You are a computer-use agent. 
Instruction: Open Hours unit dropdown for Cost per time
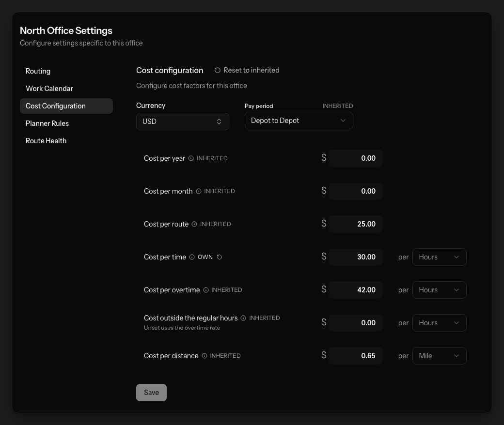click(x=440, y=257)
